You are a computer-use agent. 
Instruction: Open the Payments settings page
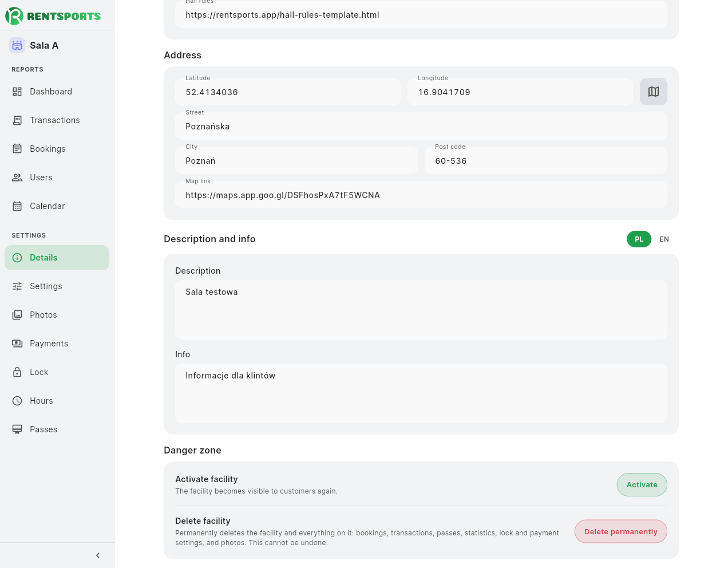[57, 344]
